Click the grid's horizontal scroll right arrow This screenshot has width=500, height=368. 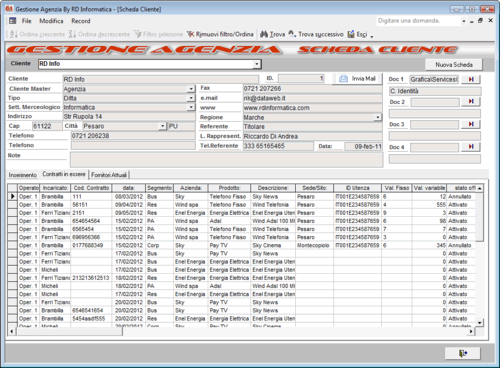471,331
